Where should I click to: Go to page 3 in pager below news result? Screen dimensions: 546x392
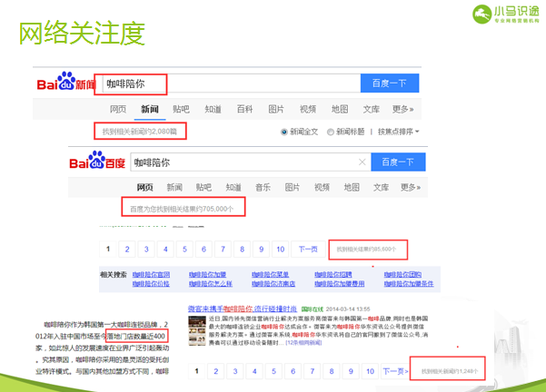click(235, 371)
